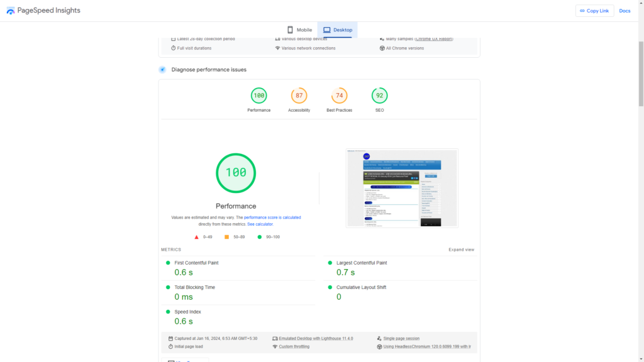Click the scrollbar up arrow

pyautogui.click(x=641, y=3)
